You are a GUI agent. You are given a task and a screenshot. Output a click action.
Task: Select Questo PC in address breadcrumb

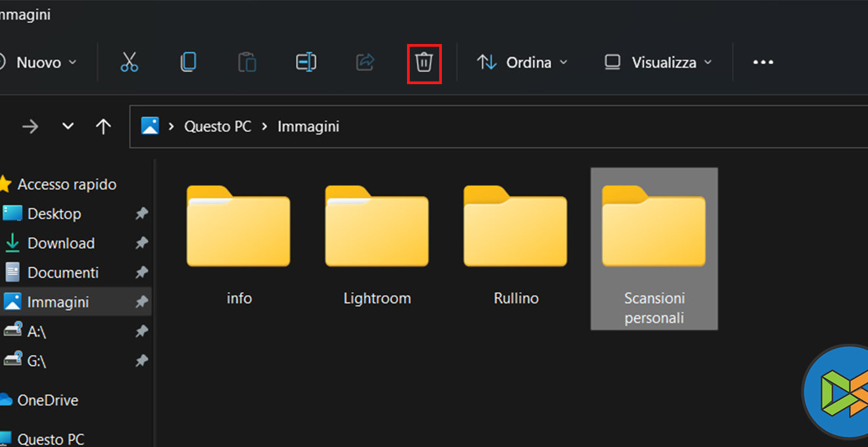217,126
